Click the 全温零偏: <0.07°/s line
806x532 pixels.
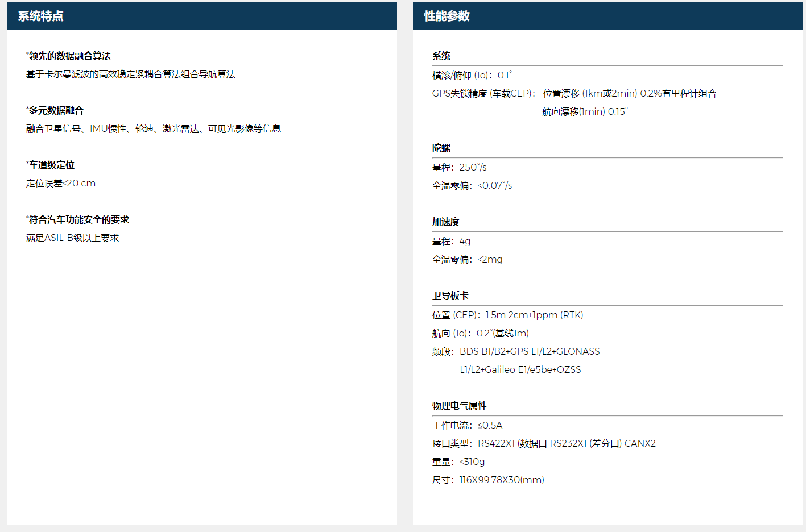(x=472, y=185)
